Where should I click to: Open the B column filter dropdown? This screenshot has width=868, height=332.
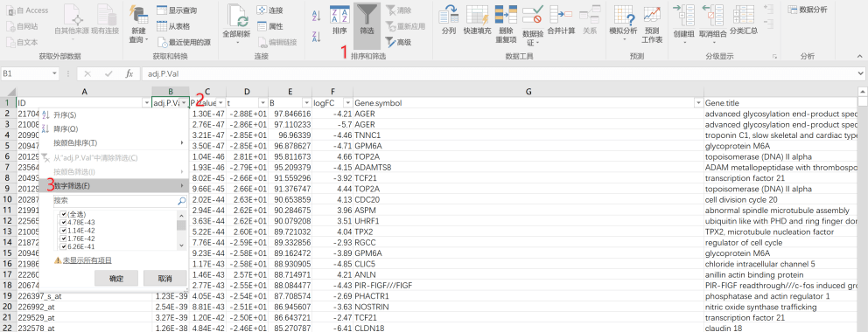(306, 103)
